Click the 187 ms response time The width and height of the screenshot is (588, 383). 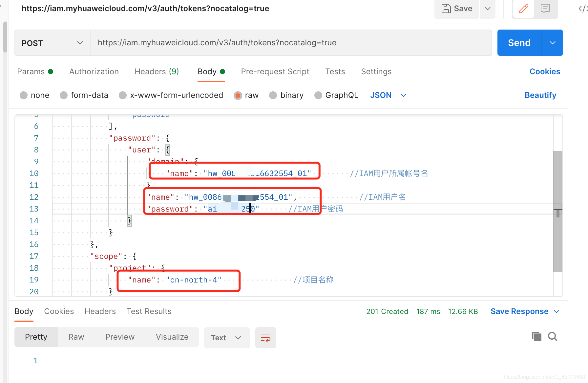428,311
